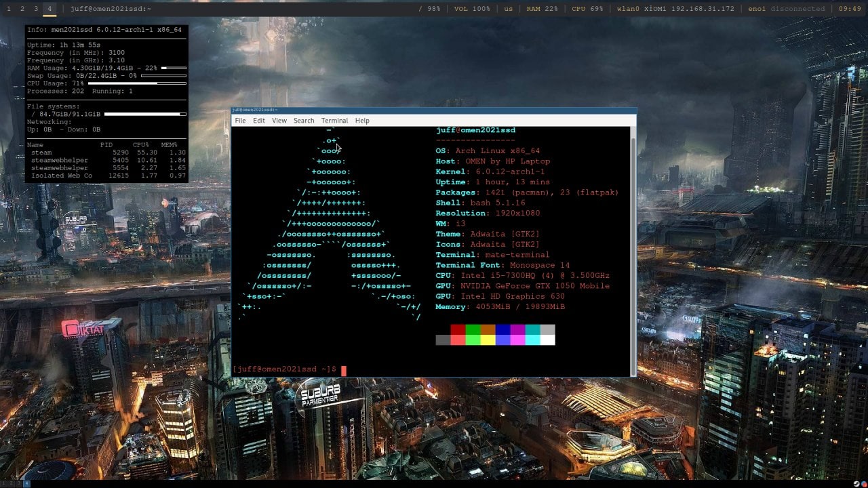Click the mate-terminal window title bar
The height and width of the screenshot is (488, 868).
434,110
